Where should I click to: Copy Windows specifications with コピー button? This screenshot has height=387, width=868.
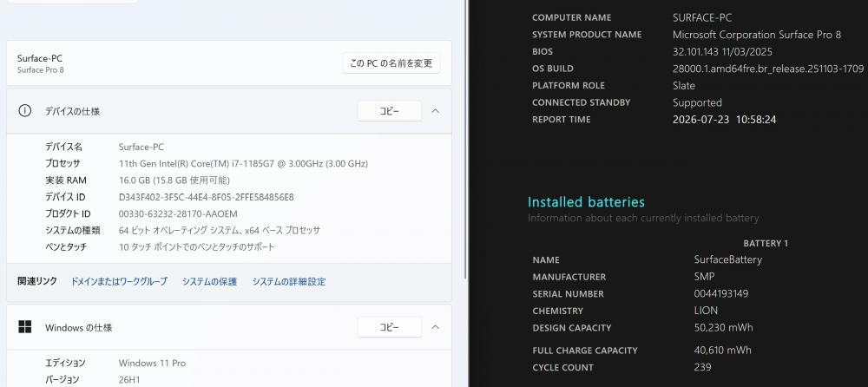point(389,327)
